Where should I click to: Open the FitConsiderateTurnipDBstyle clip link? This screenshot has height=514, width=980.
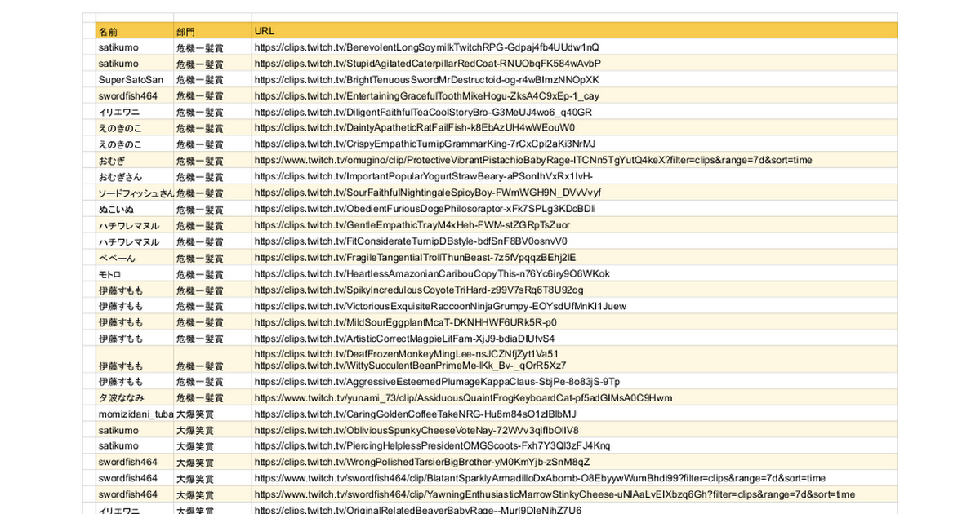point(411,241)
